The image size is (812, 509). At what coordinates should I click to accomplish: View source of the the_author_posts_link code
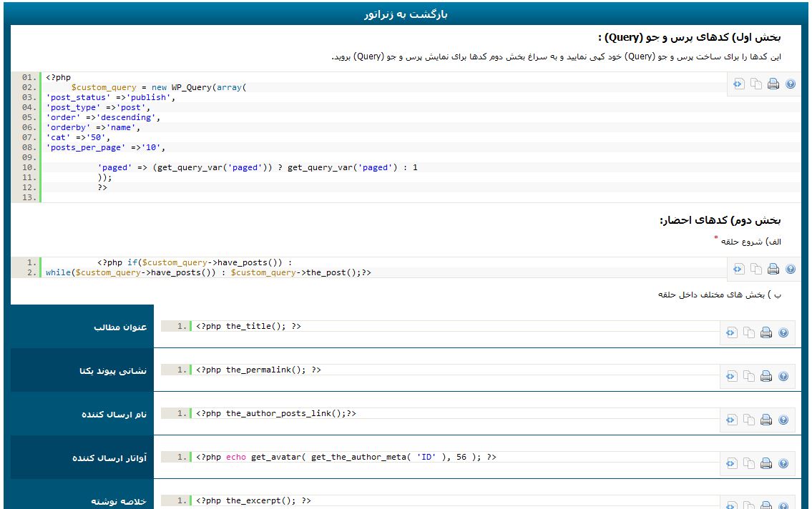pos(732,420)
